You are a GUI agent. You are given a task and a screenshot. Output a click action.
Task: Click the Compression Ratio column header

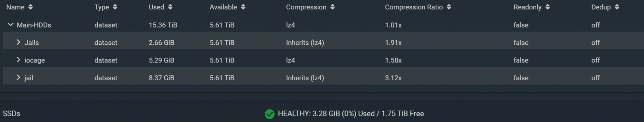pyautogui.click(x=414, y=7)
